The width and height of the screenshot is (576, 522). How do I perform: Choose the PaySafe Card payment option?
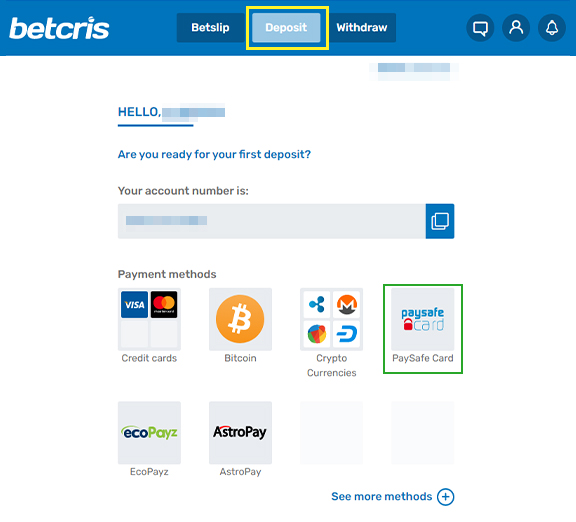point(422,319)
